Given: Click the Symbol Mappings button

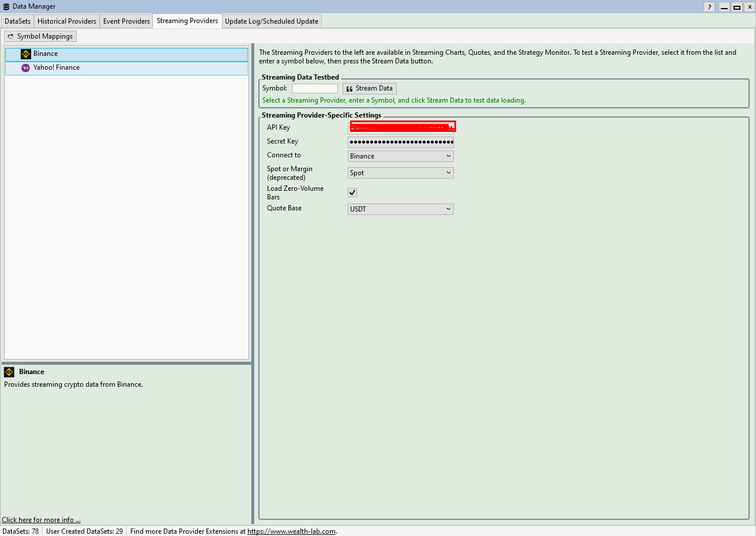Looking at the screenshot, I should (x=40, y=36).
